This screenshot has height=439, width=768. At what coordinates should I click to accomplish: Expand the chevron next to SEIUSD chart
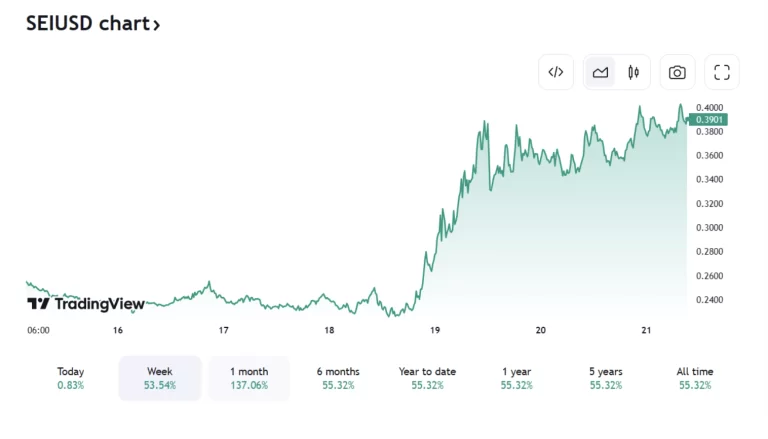coord(156,25)
